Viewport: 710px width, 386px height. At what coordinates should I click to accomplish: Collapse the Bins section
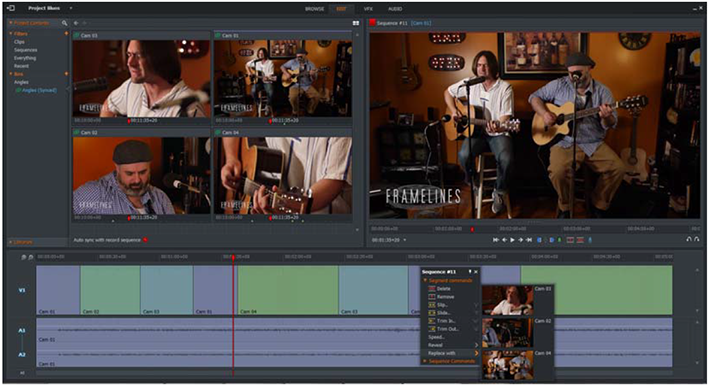11,74
